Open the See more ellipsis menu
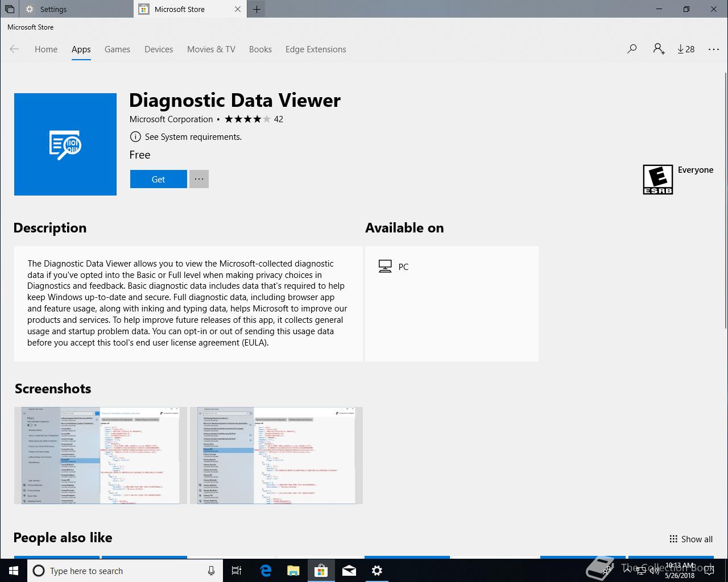 tap(714, 49)
